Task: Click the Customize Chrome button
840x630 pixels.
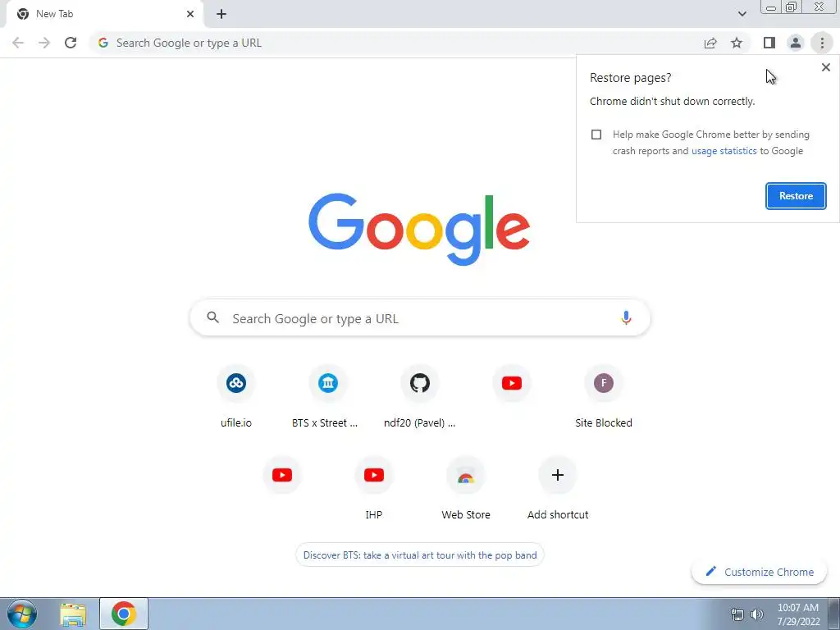Action: (760, 572)
